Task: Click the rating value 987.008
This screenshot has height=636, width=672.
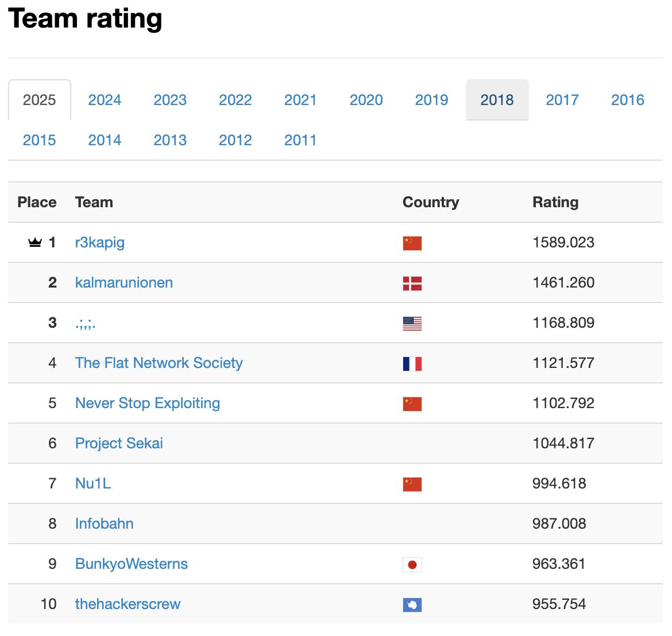Action: point(559,524)
